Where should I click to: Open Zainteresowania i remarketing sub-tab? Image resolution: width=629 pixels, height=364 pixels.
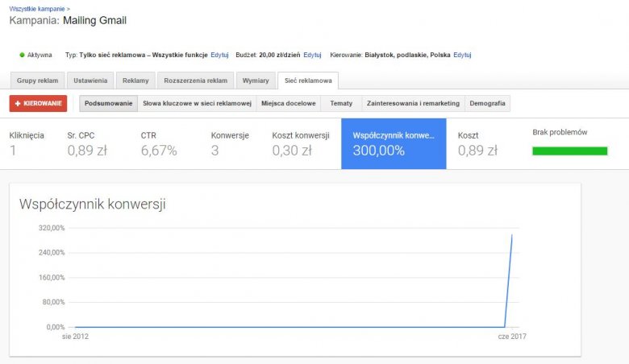pyautogui.click(x=413, y=103)
